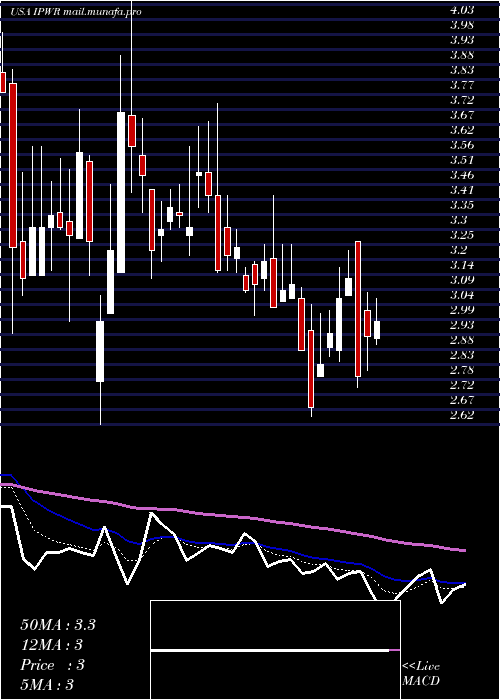Click the 12MA : 3 readout

pyautogui.click(x=52, y=645)
